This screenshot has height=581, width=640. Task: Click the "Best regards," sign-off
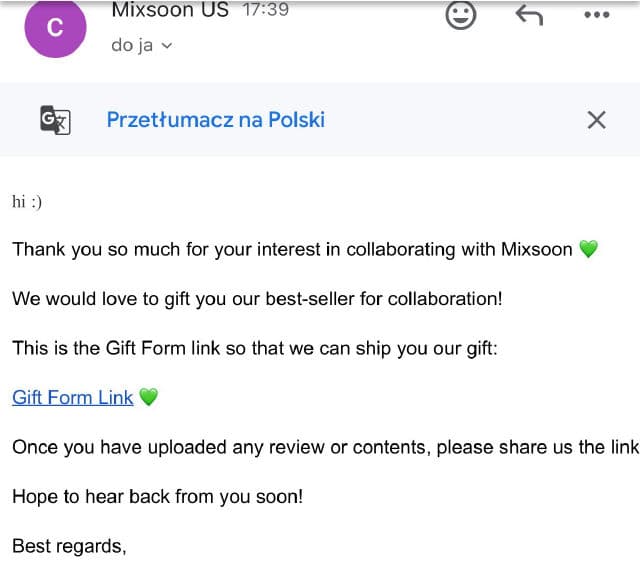[68, 546]
